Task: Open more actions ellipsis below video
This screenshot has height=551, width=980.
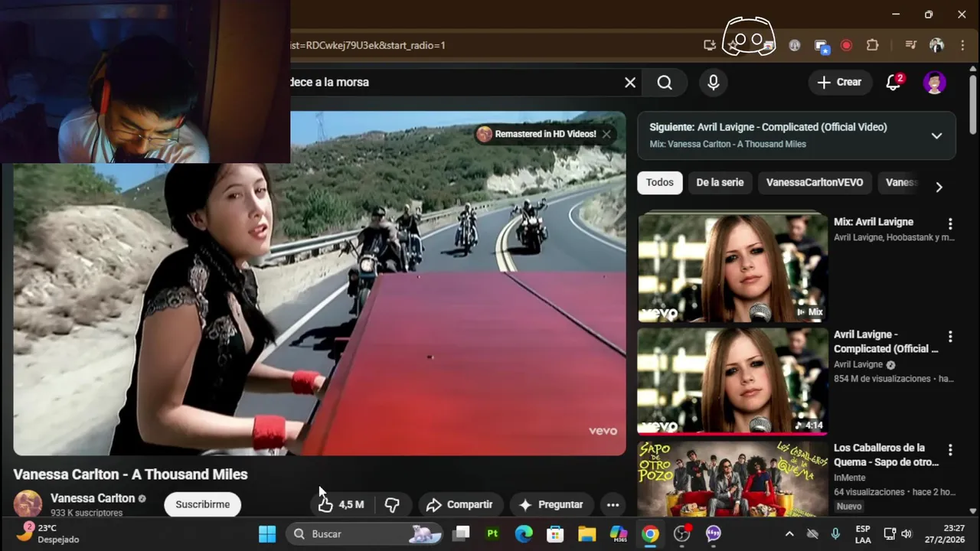Action: tap(612, 504)
